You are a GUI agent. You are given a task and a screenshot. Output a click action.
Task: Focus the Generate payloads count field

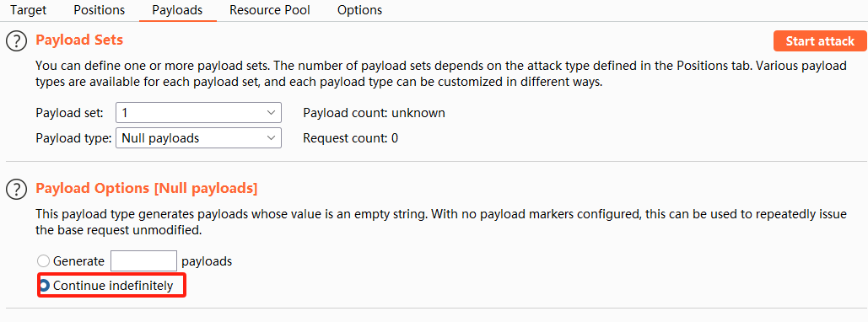[x=143, y=261]
